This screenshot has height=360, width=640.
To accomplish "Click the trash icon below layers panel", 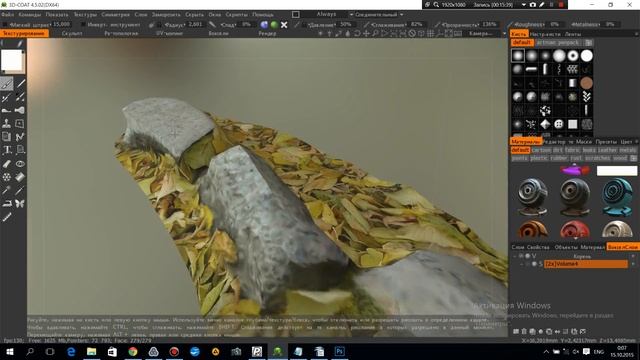I will click(524, 331).
